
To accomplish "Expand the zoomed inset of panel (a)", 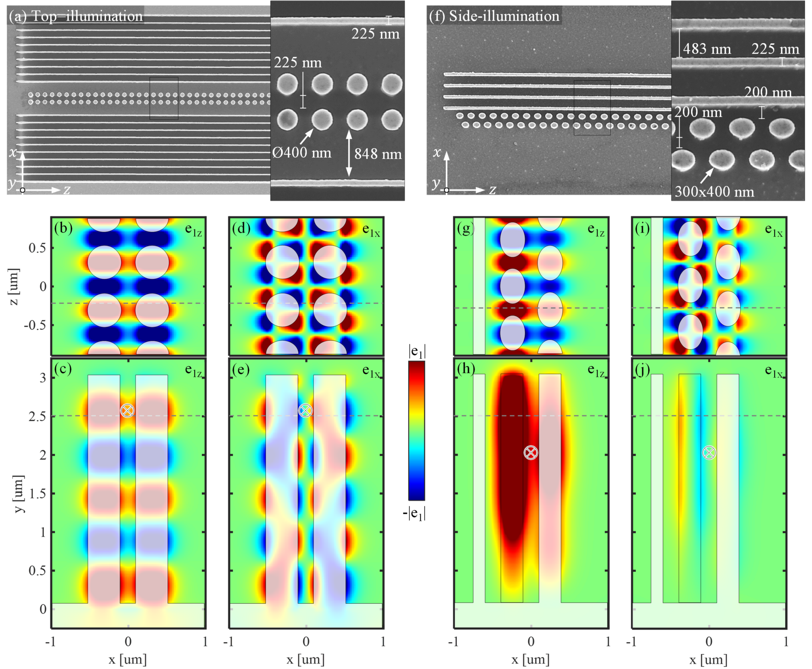I will tap(337, 99).
